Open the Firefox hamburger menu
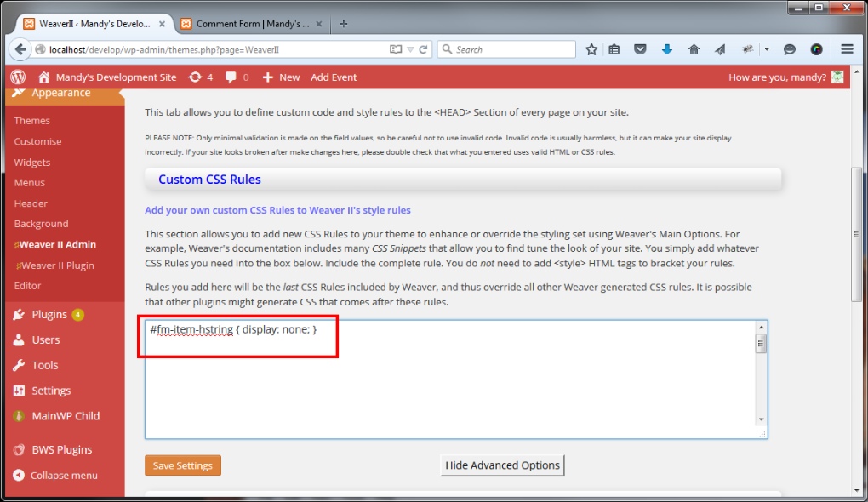 pos(847,49)
